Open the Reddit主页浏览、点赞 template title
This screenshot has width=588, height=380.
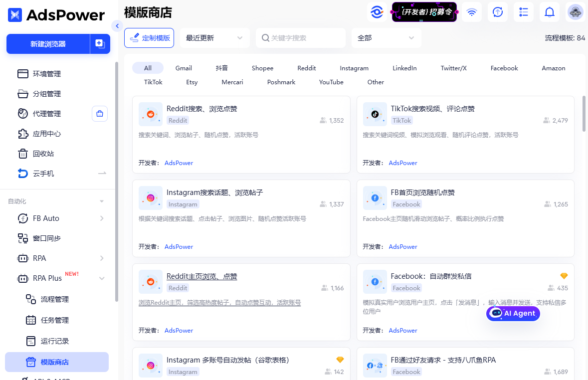(x=202, y=276)
